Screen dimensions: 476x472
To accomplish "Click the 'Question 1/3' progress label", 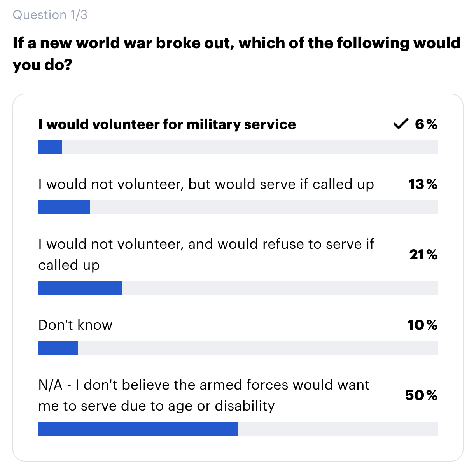I will (x=50, y=15).
